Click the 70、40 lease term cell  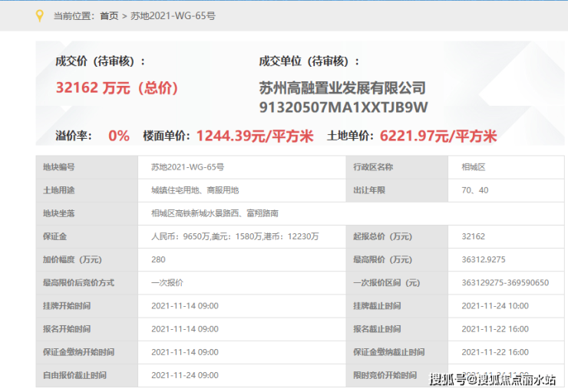[x=474, y=189]
